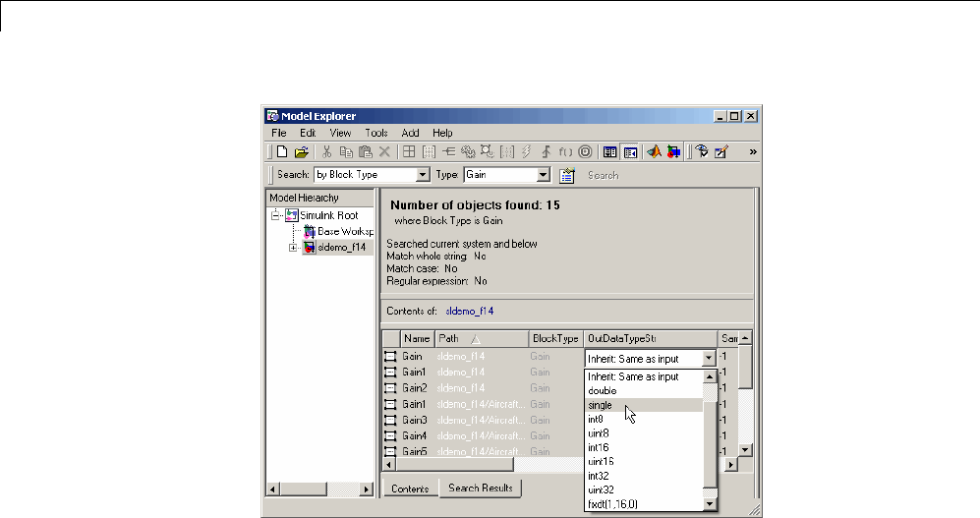Viewport: 980px width, 518px height.
Task: Sort by the BlockType column header
Action: pyautogui.click(x=555, y=339)
